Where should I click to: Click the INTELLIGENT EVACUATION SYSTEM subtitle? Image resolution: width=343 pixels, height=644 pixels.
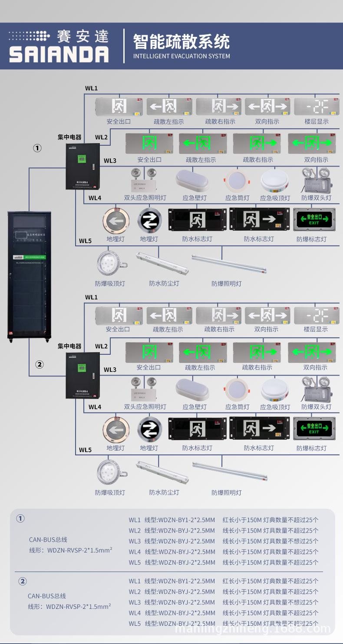181,56
